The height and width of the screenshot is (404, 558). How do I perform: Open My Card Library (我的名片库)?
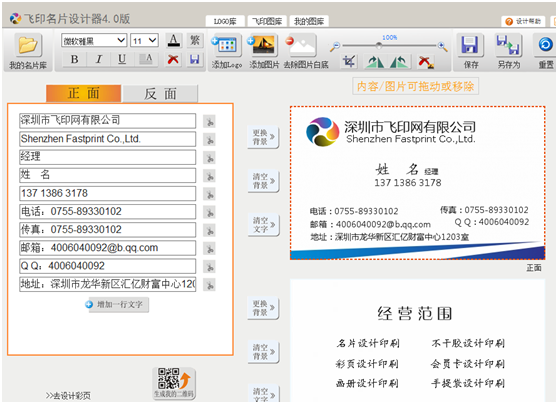click(x=28, y=51)
